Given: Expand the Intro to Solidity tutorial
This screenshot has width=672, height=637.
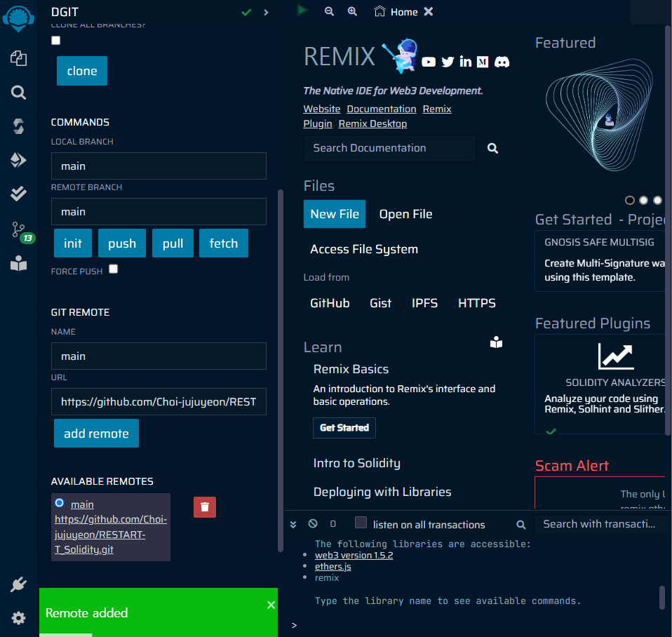Looking at the screenshot, I should 406,464.
